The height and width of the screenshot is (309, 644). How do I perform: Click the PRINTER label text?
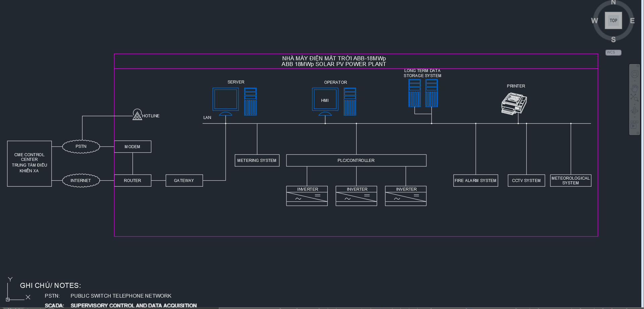pyautogui.click(x=516, y=86)
